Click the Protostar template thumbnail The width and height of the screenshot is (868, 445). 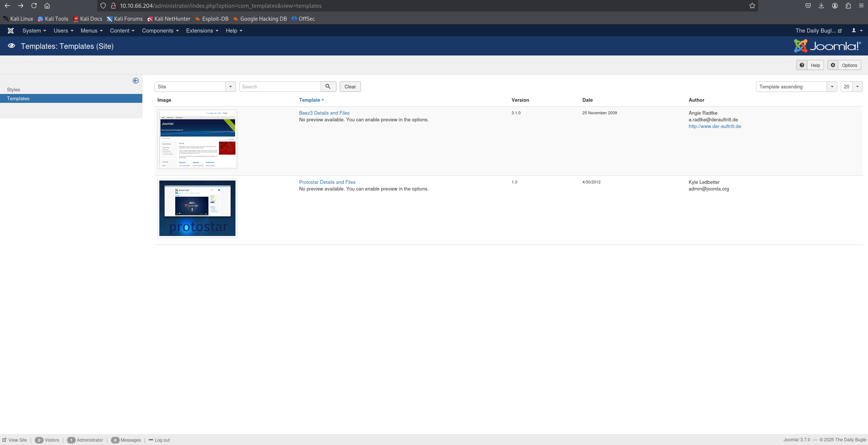[197, 208]
